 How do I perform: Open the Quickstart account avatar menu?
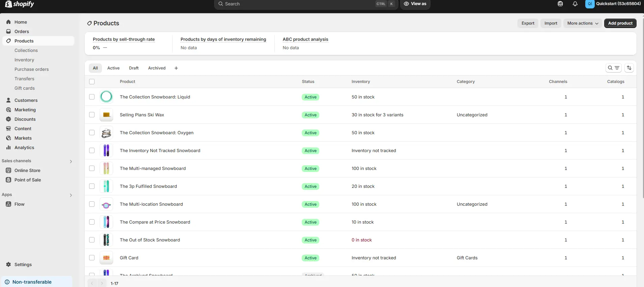pos(590,4)
